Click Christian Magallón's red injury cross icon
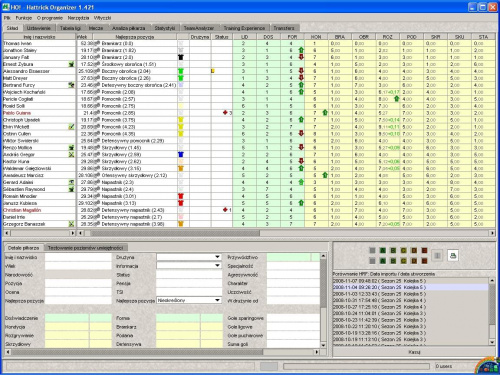Viewport: 500px width, 375px height. [225, 210]
